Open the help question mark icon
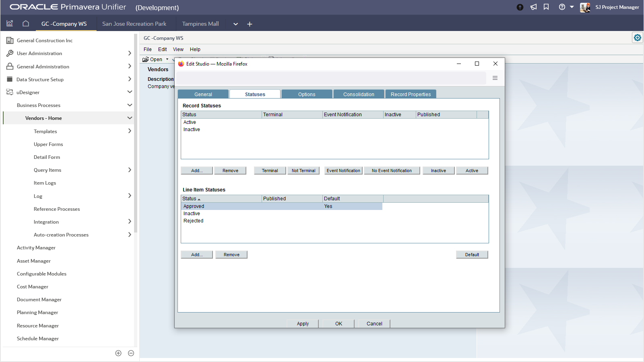The height and width of the screenshot is (362, 644). point(562,7)
